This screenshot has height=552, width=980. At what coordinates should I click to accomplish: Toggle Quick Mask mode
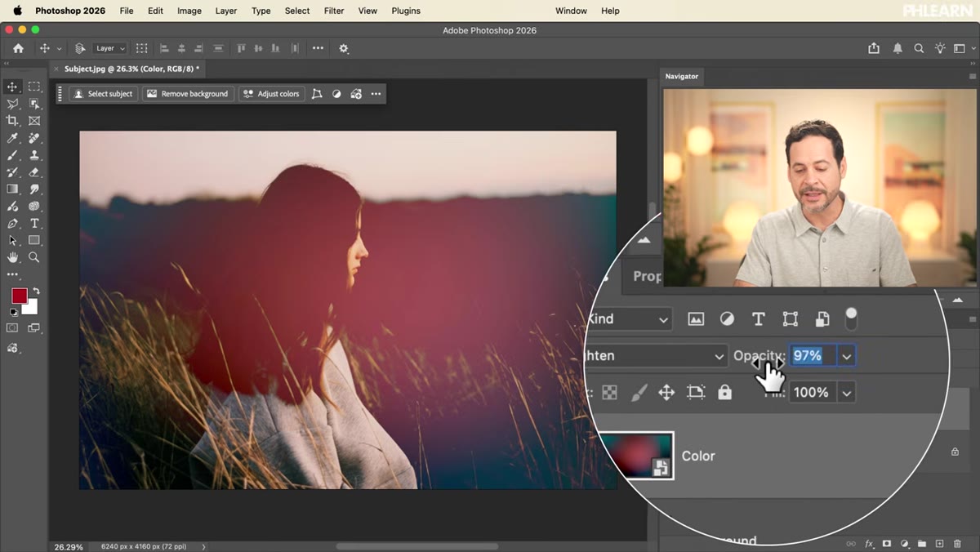tap(12, 328)
